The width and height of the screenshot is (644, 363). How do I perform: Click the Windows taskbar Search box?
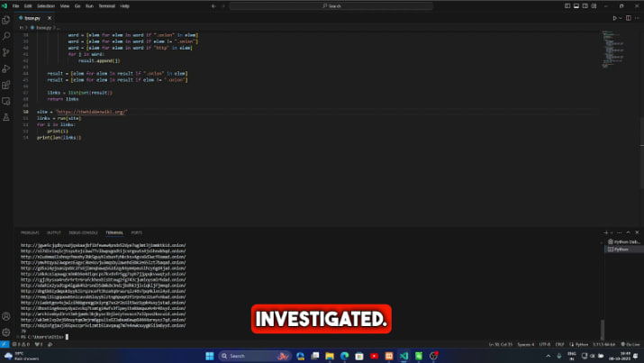click(255, 356)
